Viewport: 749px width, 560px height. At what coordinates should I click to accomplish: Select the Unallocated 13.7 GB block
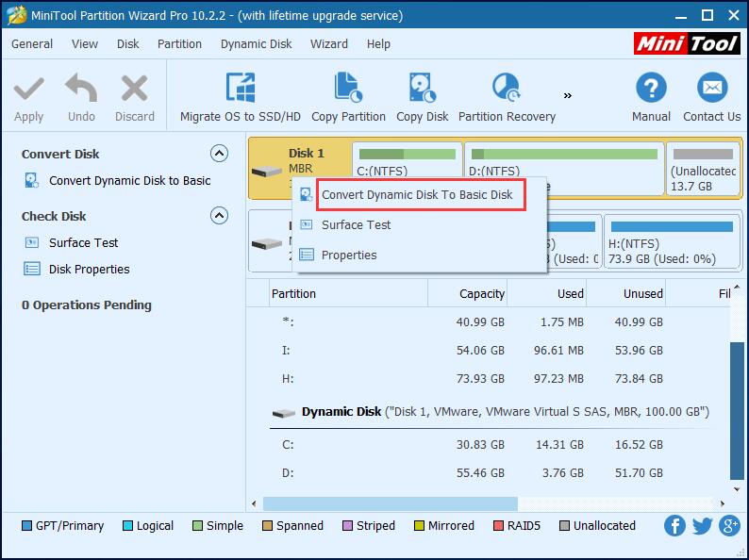tap(703, 169)
